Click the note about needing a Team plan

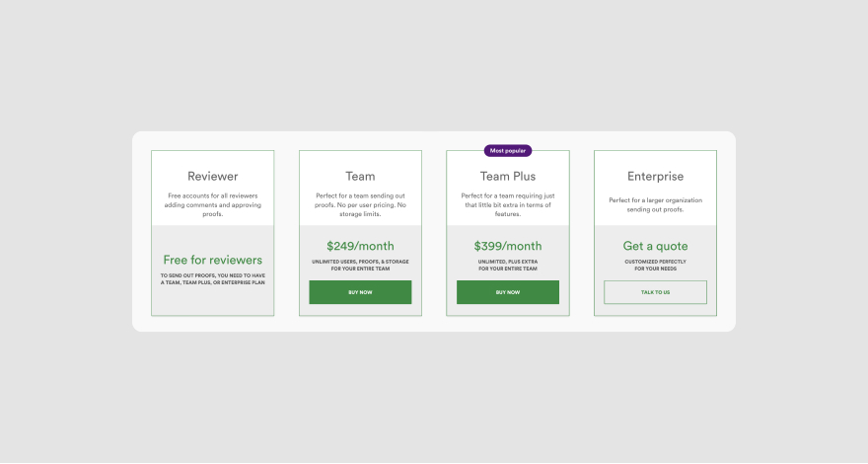coord(213,278)
